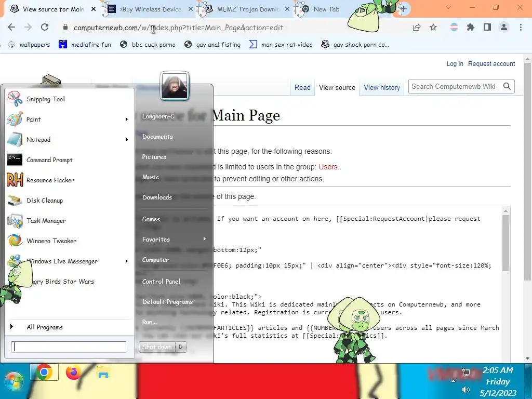Open the Chrome three-dot menu
The height and width of the screenshot is (399, 532).
coord(521,27)
